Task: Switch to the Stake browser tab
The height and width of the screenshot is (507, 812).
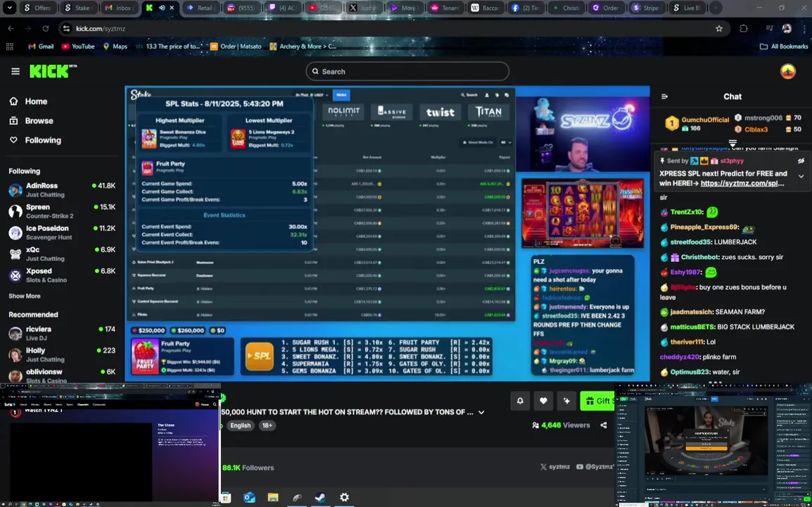Action: pyautogui.click(x=77, y=8)
